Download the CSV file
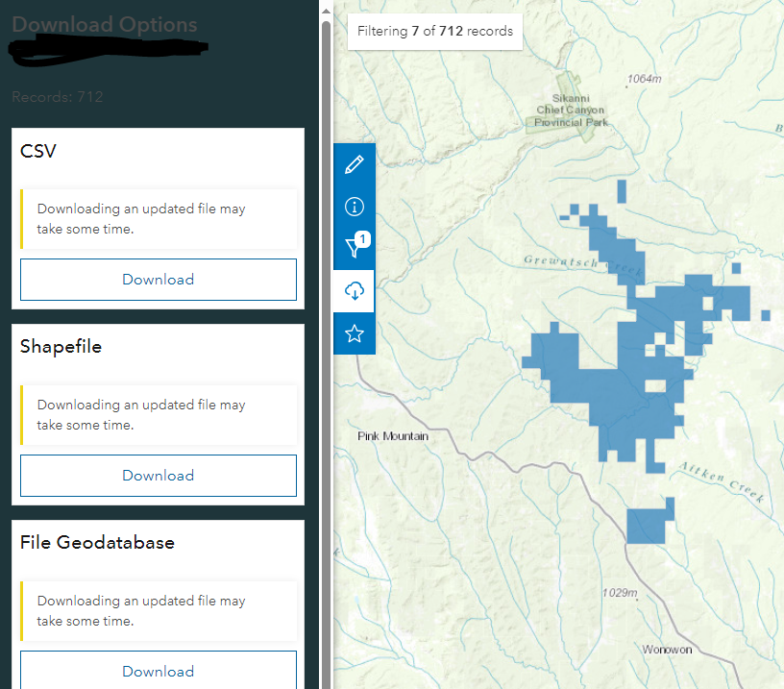The width and height of the screenshot is (784, 689). tap(158, 279)
